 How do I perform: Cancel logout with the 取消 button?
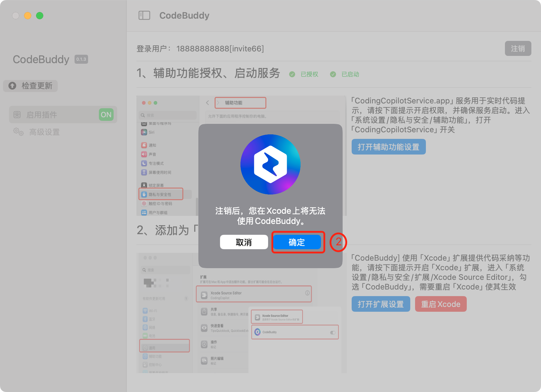pyautogui.click(x=244, y=242)
